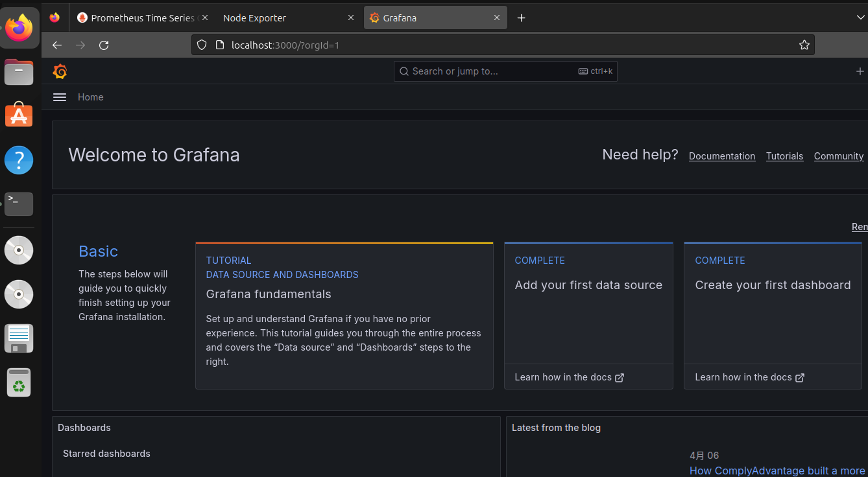This screenshot has height=477, width=868.
Task: Click the external link icon in data source card
Action: pos(620,378)
